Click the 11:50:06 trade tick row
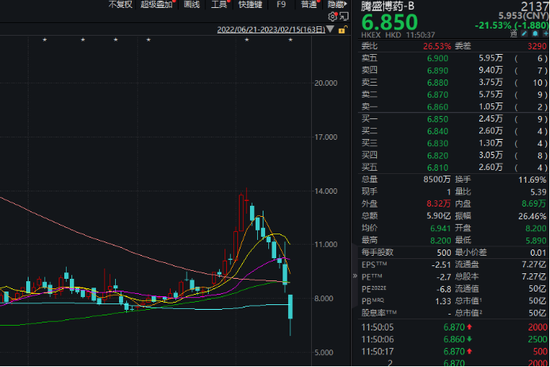550x367 pixels. [x=454, y=340]
